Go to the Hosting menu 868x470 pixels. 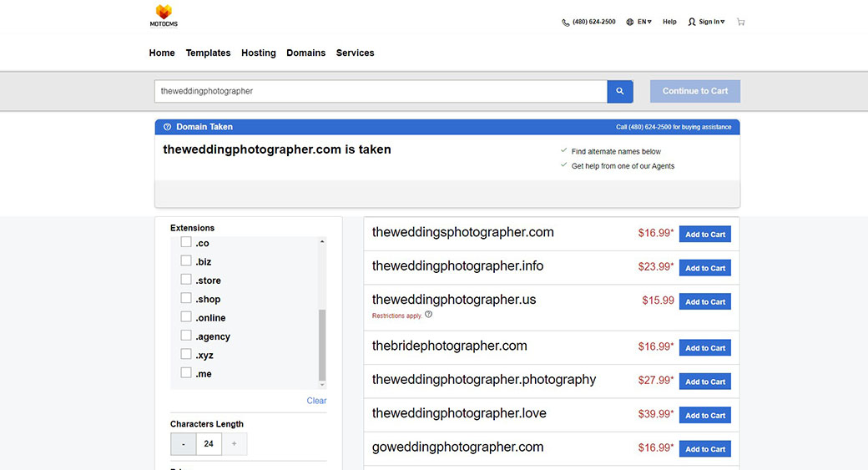(x=258, y=53)
